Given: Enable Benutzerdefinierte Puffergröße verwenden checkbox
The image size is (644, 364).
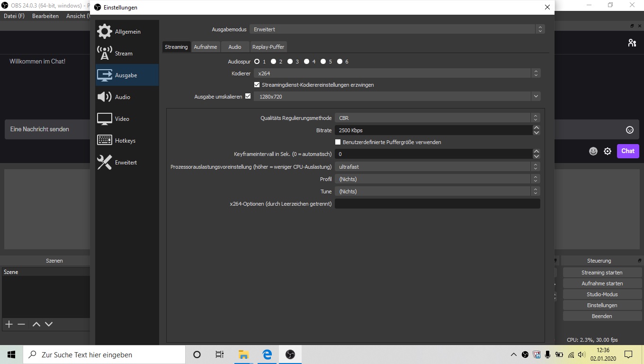Looking at the screenshot, I should pyautogui.click(x=338, y=142).
